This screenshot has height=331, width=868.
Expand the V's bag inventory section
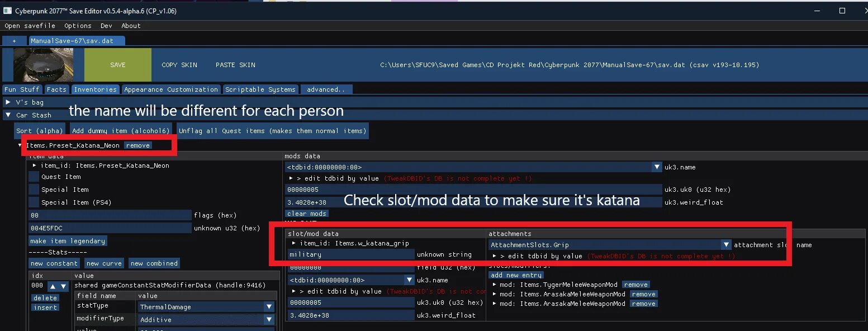[x=8, y=102]
